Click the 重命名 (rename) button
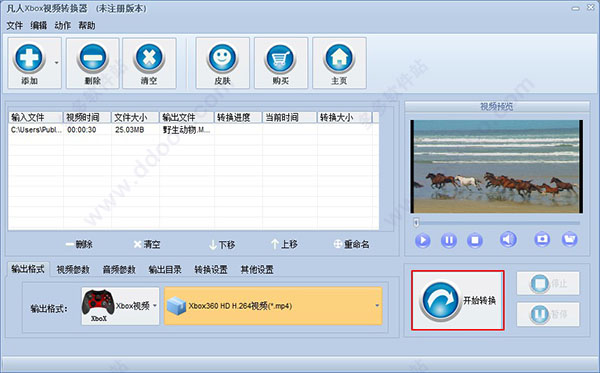 [352, 244]
